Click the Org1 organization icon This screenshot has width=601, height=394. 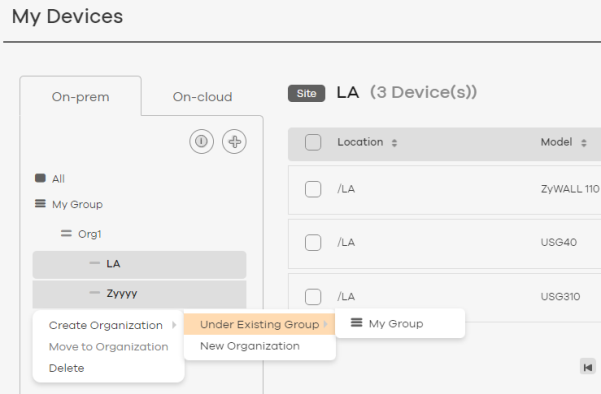click(66, 233)
